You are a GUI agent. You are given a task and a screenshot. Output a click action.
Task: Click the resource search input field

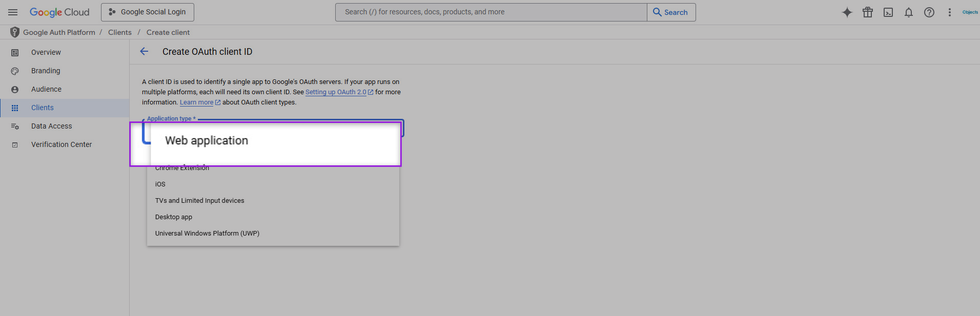click(x=491, y=12)
